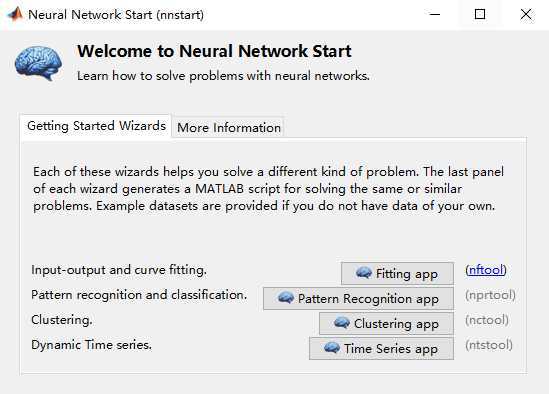
Task: Switch to the More Information tab
Action: click(229, 127)
